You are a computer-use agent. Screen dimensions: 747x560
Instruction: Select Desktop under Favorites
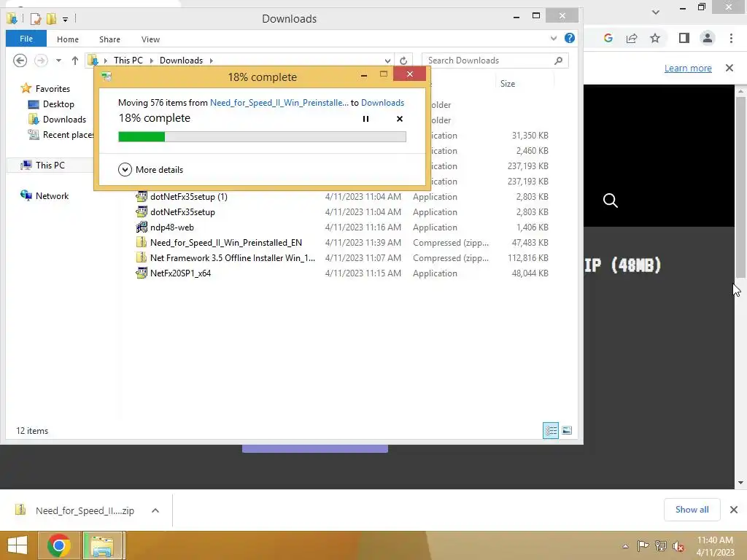(x=52, y=104)
